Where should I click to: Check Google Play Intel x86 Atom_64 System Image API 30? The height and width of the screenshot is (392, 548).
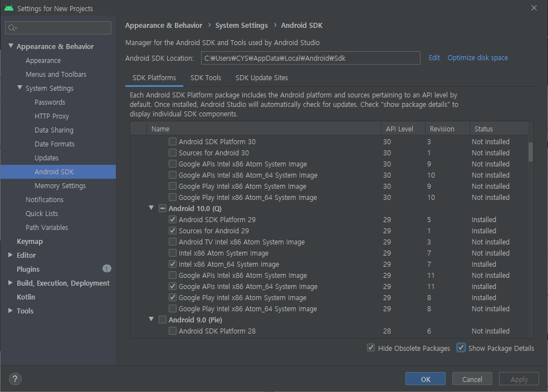[172, 198]
